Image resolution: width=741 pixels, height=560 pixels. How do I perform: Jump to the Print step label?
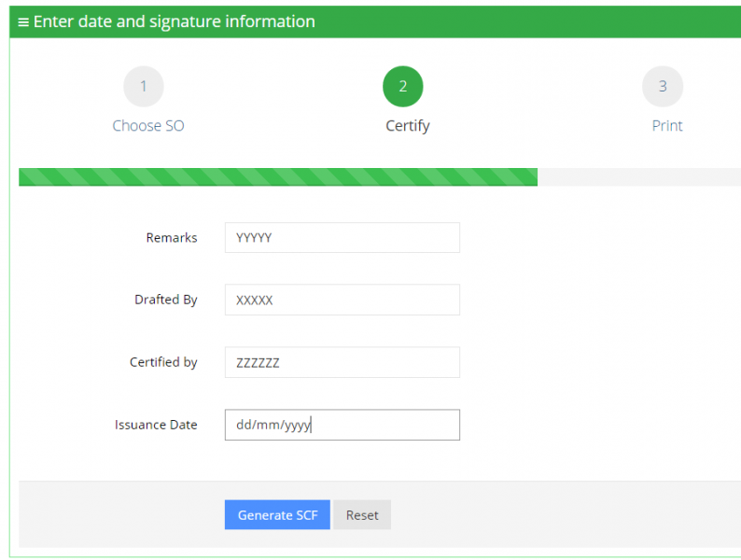coord(667,126)
